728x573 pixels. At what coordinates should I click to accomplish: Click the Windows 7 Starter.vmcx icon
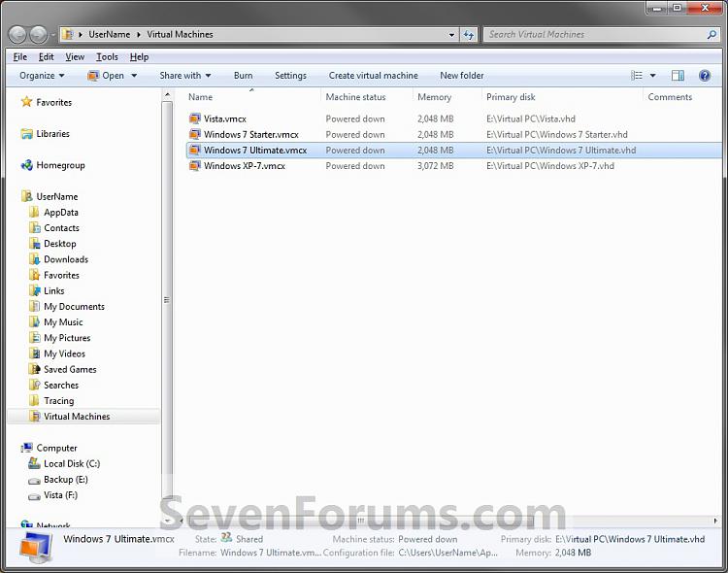(194, 134)
